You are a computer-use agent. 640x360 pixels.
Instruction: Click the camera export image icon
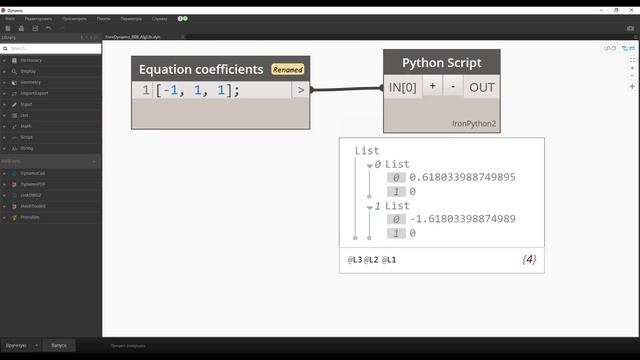[630, 28]
